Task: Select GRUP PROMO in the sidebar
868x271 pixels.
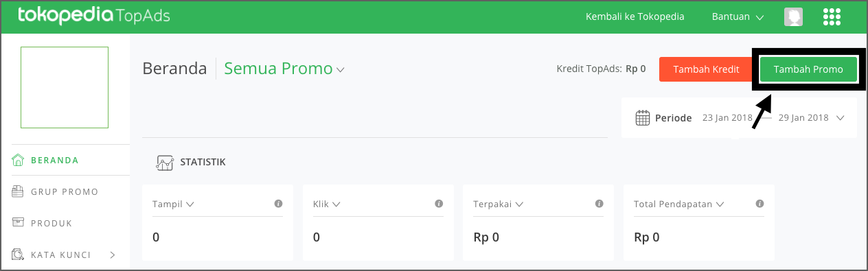Action: (x=65, y=192)
